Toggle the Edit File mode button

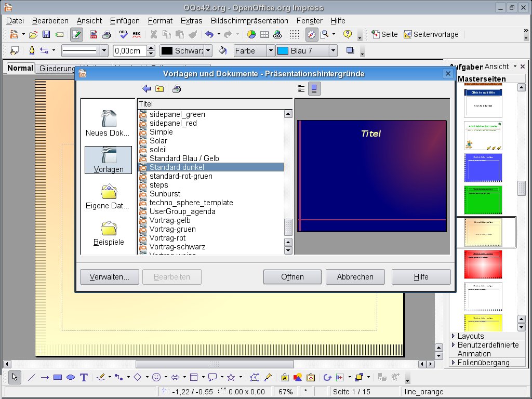tap(76, 35)
